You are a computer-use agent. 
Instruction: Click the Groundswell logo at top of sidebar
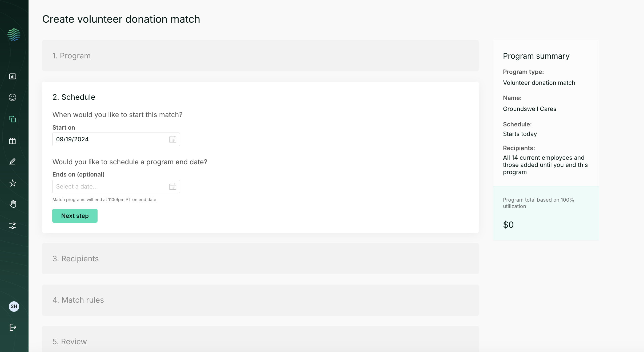click(13, 35)
